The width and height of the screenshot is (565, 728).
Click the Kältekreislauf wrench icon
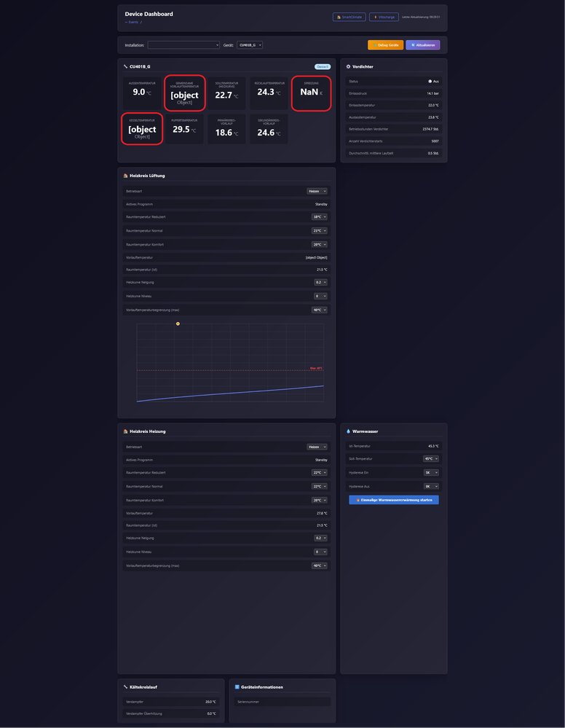click(x=125, y=686)
